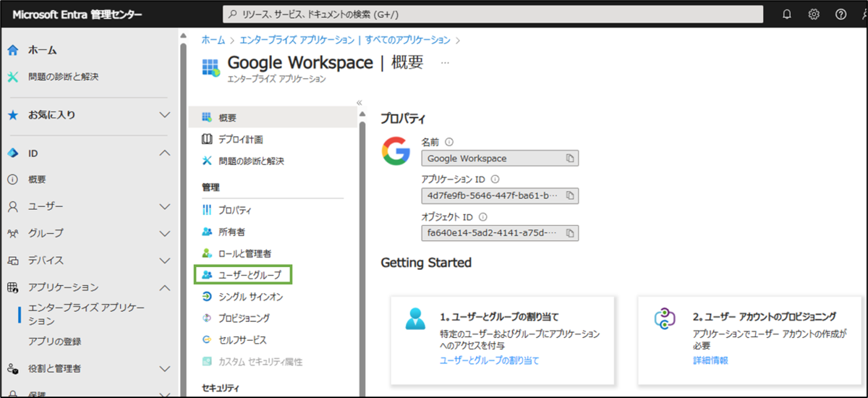Copy the オブジェクト ID value
Viewport: 868px width, 398px height.
pos(569,233)
